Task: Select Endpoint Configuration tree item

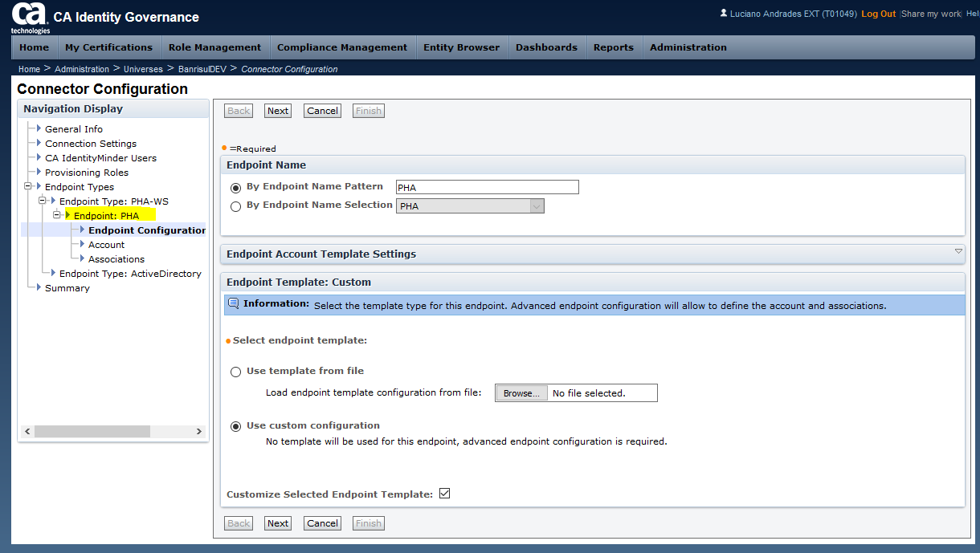Action: [147, 230]
